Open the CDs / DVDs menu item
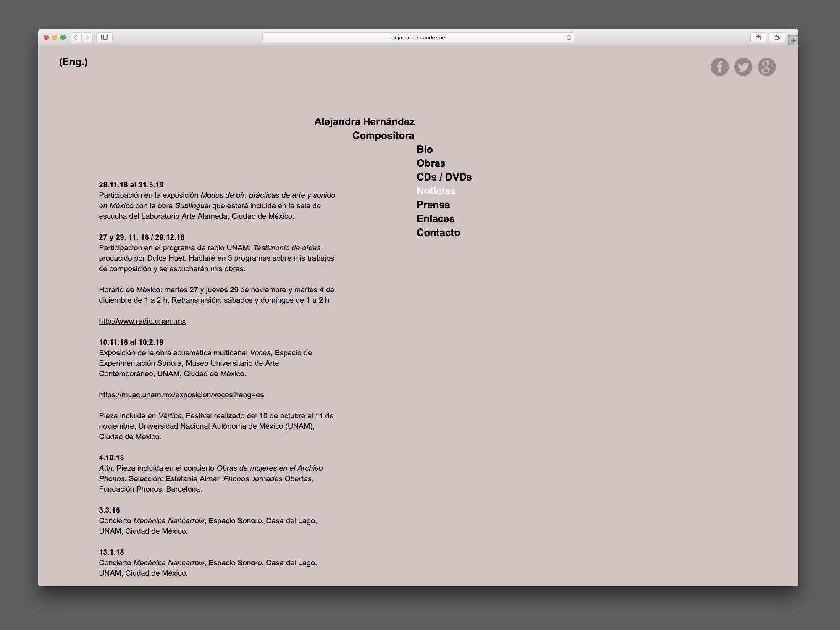Viewport: 840px width, 630px height. coord(444,177)
